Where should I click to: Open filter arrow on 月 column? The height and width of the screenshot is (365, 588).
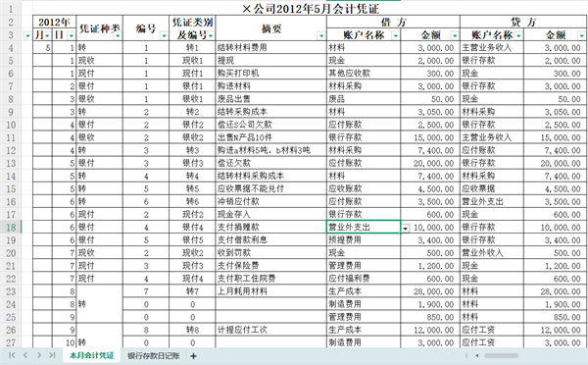click(47, 35)
